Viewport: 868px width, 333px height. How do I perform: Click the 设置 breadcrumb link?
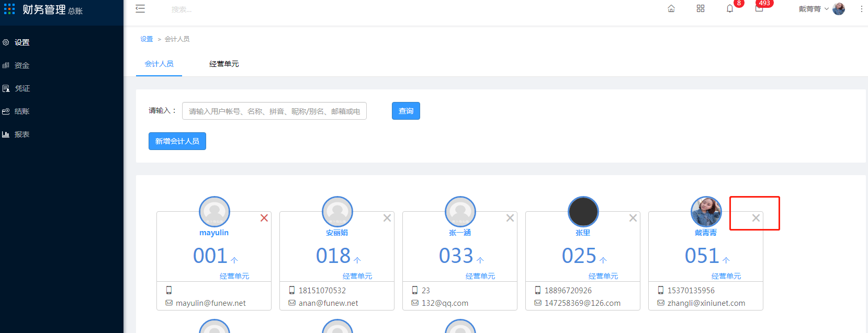(146, 39)
